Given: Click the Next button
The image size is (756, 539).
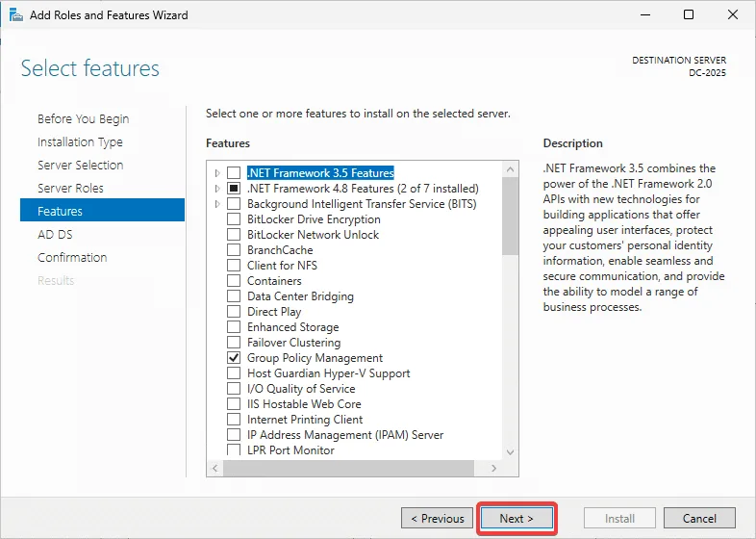Looking at the screenshot, I should point(517,519).
